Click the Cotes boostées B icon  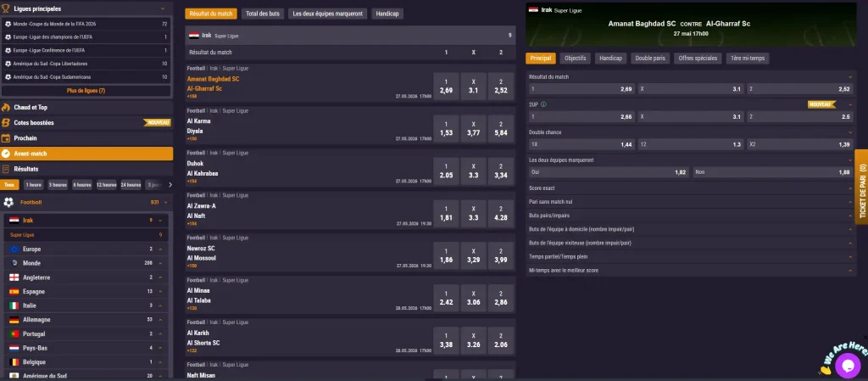click(x=6, y=123)
